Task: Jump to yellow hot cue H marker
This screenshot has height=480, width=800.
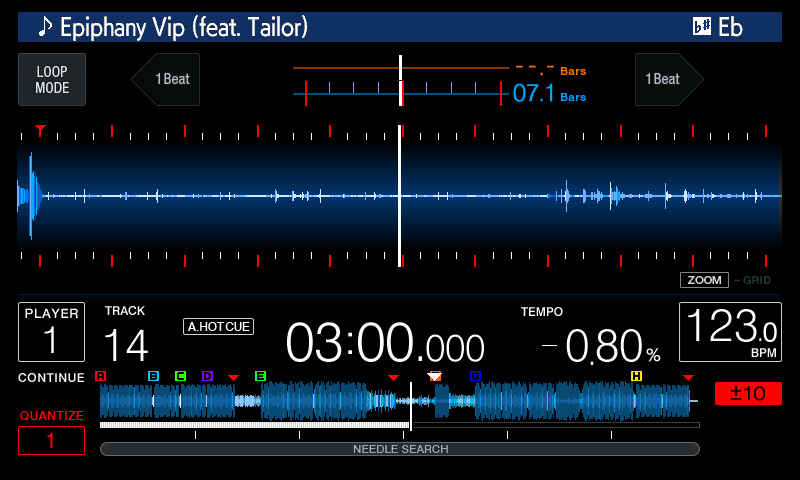Action: click(636, 376)
